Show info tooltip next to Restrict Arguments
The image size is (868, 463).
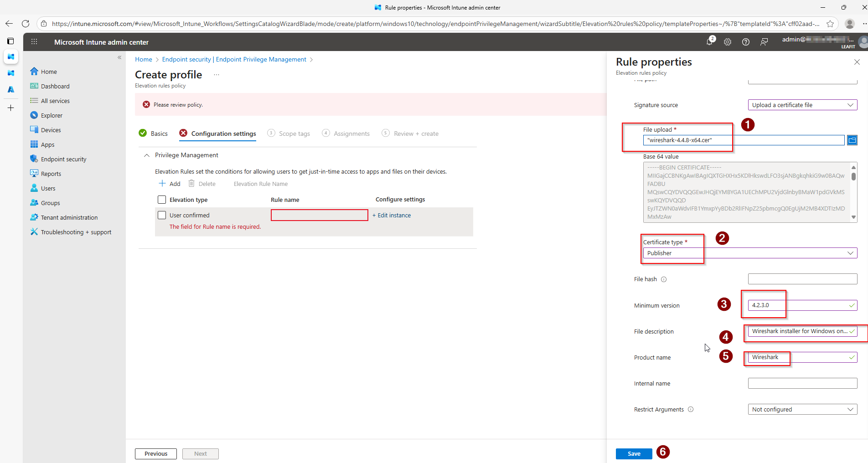pos(691,409)
